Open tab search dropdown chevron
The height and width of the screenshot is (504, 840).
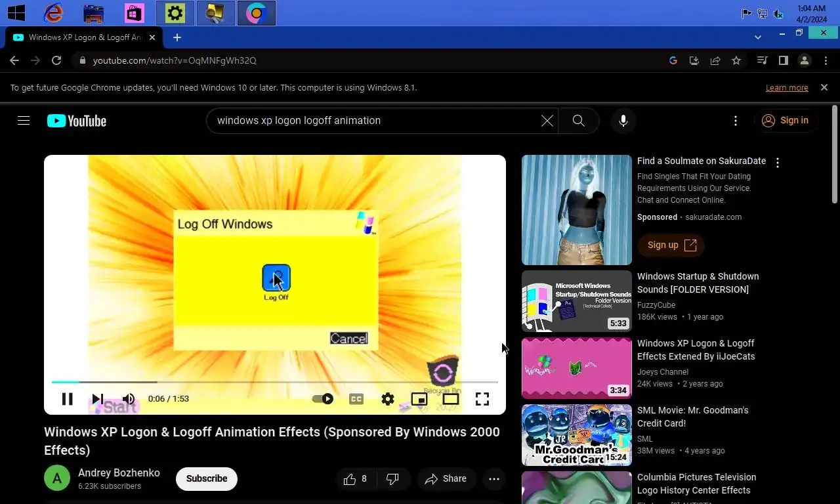[758, 37]
